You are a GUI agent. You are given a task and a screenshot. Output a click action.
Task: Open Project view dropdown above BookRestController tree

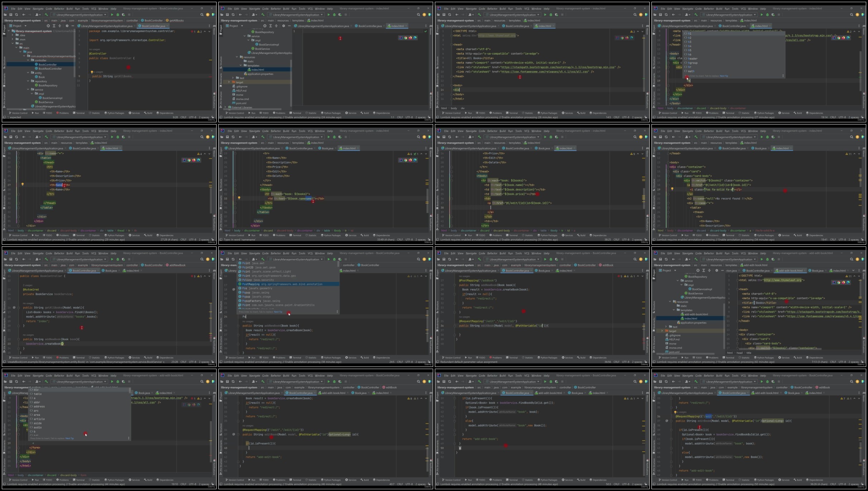pyautogui.click(x=18, y=26)
